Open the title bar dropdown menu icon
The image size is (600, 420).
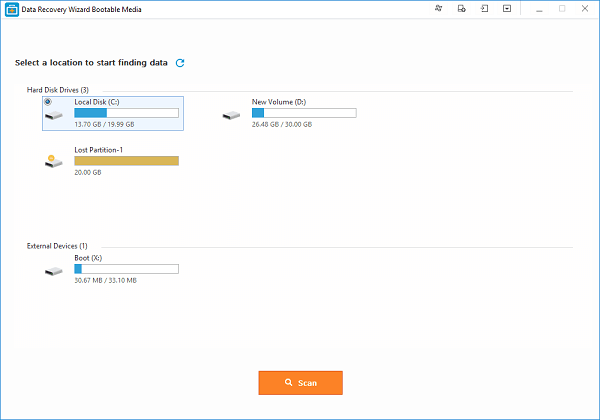[507, 8]
